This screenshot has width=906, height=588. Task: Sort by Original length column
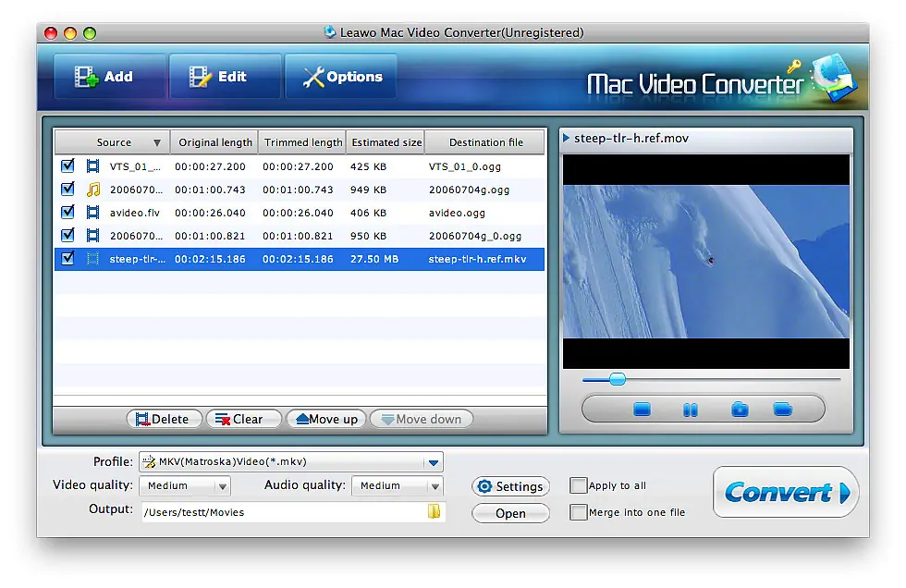pos(214,142)
